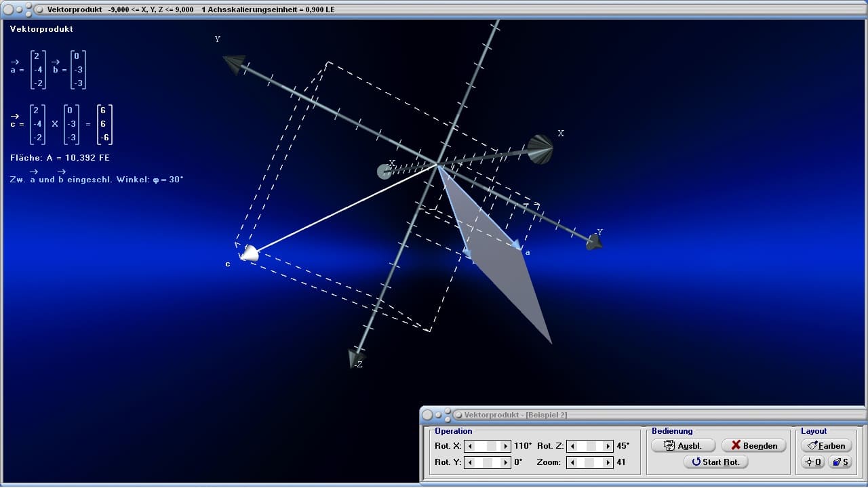Increase Rot. X with right arrow

(506, 446)
